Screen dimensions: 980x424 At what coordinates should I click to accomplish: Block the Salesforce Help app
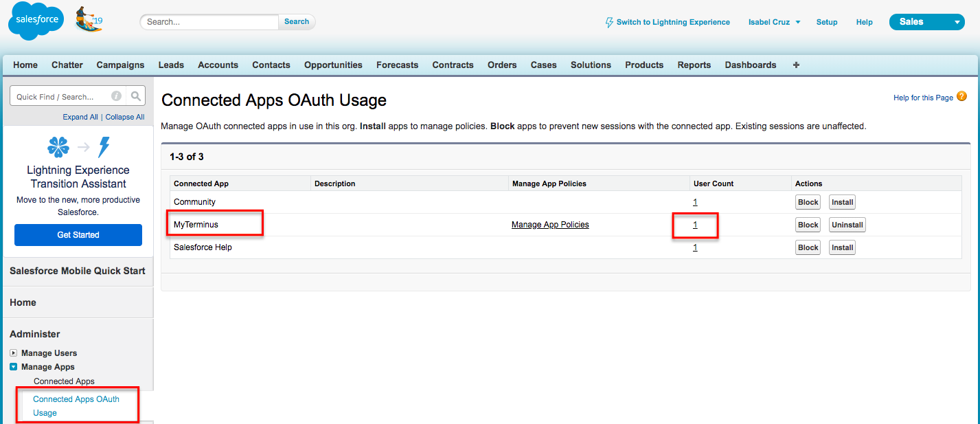pyautogui.click(x=808, y=247)
